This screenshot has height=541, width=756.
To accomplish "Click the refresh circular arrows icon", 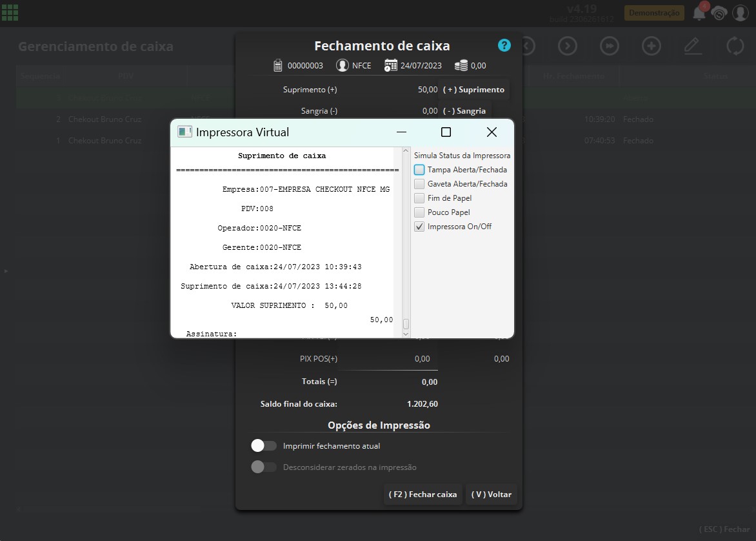I will (735, 46).
